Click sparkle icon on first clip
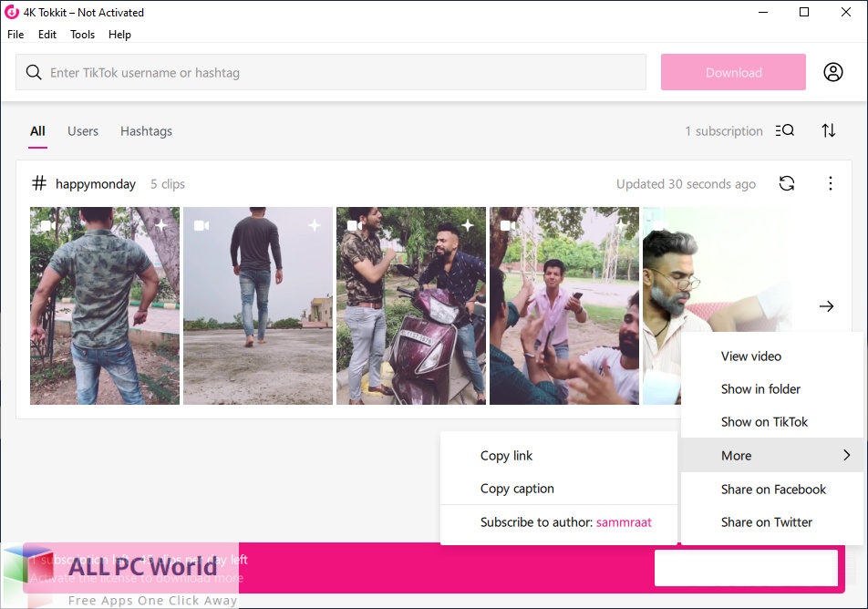This screenshot has height=609, width=868. tap(161, 225)
